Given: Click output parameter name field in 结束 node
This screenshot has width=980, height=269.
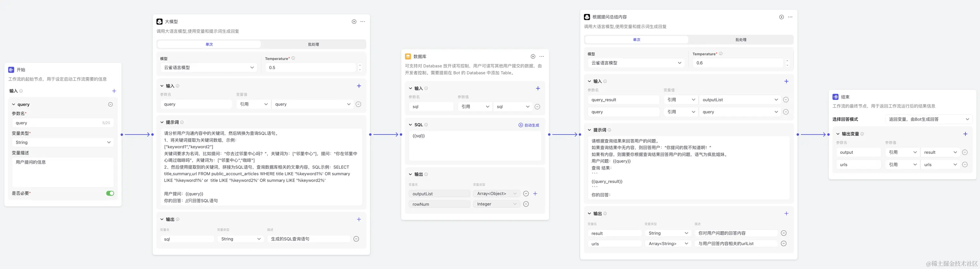Looking at the screenshot, I should pos(858,152).
